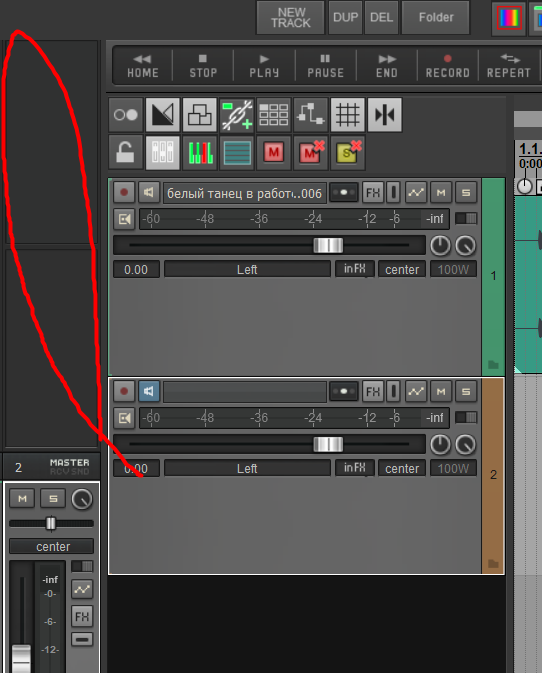Click the track 2 volume fader

click(x=328, y=444)
